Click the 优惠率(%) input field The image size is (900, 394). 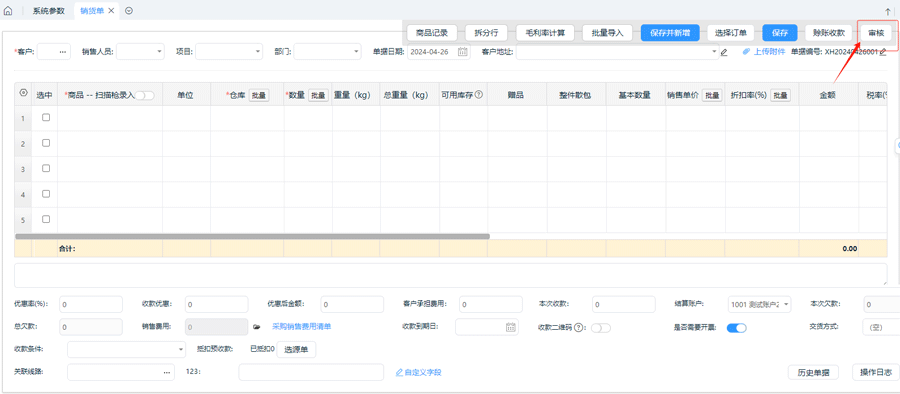pos(91,304)
